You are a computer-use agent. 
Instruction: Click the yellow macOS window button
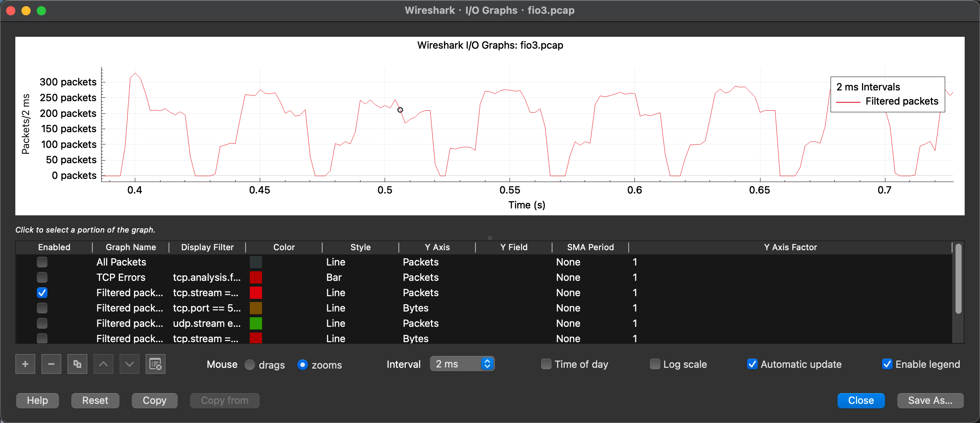(26, 11)
